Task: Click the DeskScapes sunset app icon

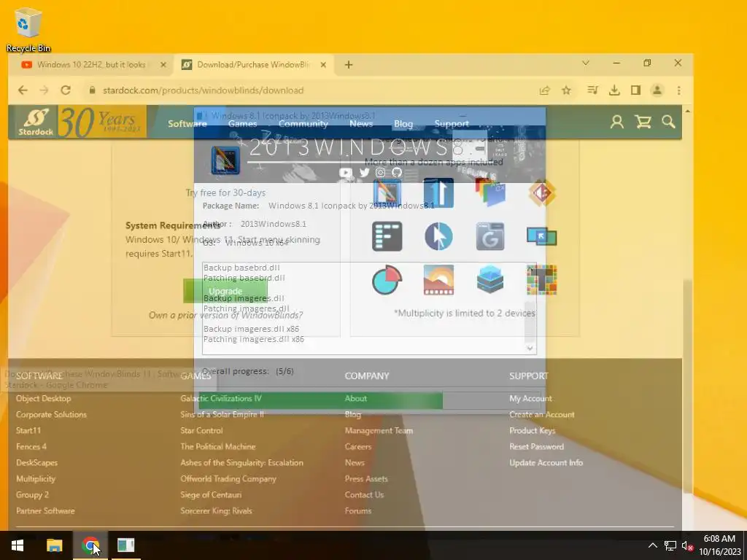Action: click(x=438, y=279)
